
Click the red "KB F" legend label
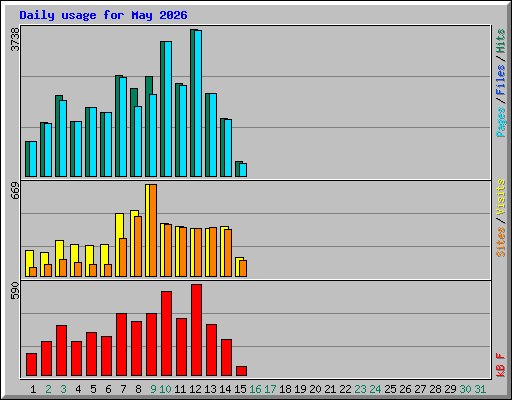pyautogui.click(x=501, y=365)
